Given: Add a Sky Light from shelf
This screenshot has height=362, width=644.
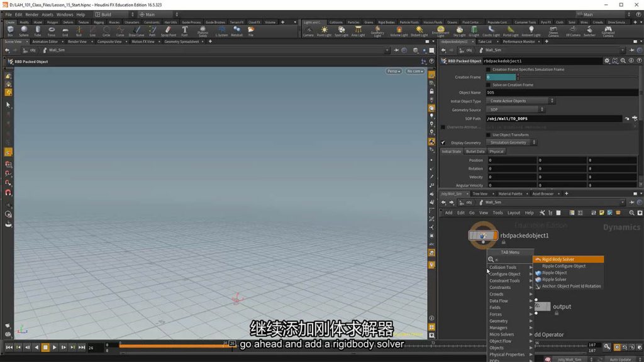Looking at the screenshot, I should pyautogui.click(x=459, y=31).
